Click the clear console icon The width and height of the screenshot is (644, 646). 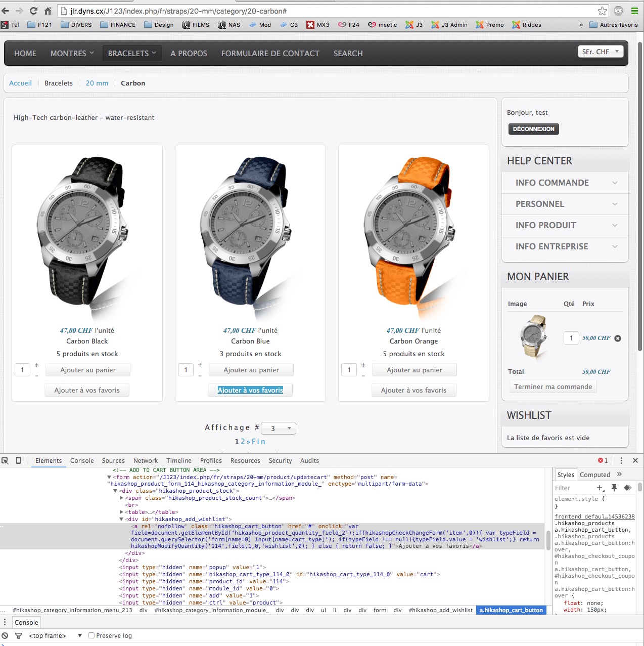(5, 635)
